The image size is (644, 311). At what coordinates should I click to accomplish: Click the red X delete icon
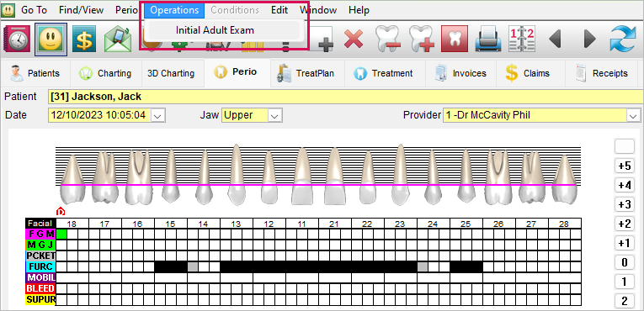(354, 39)
